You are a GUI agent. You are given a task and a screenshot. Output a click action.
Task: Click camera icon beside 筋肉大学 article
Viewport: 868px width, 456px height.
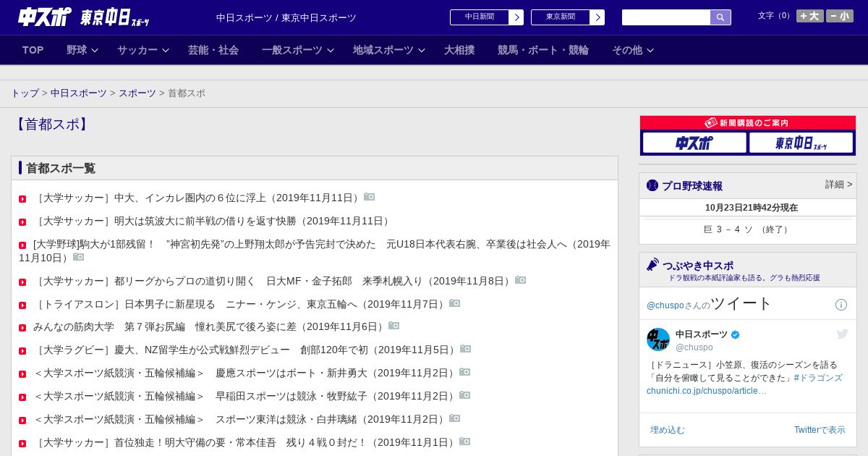(x=394, y=326)
